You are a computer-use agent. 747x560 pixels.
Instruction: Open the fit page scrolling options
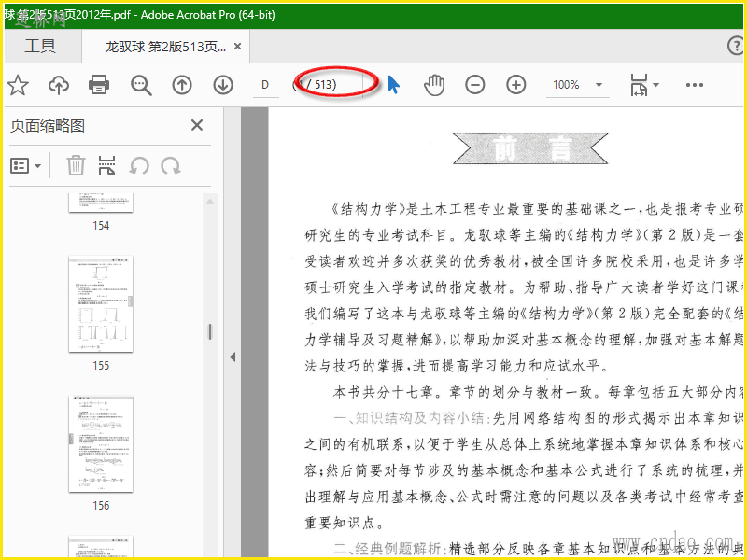tap(644, 85)
